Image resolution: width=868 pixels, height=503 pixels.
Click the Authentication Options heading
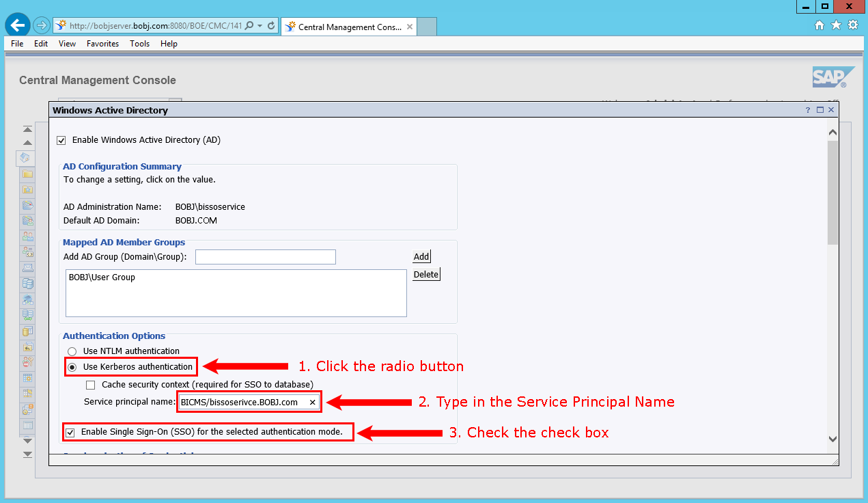114,336
